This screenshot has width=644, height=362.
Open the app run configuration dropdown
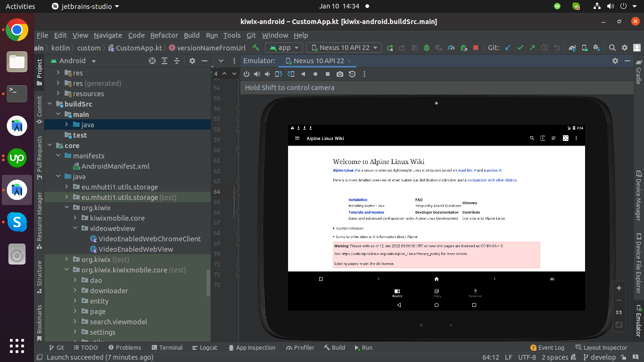pos(283,48)
